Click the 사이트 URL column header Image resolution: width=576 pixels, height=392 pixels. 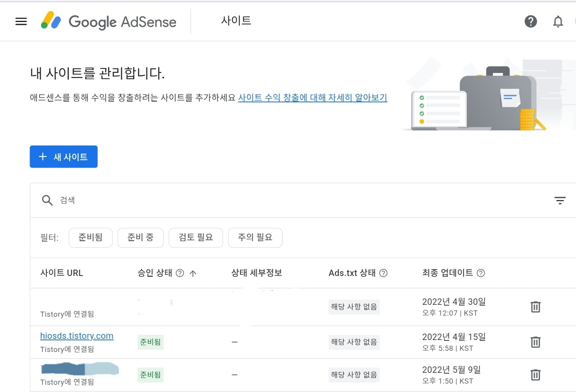pos(62,273)
